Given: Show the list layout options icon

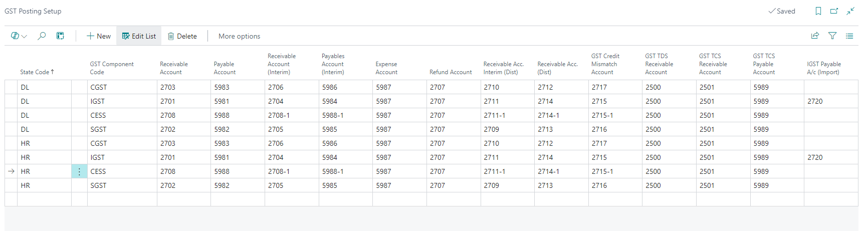Looking at the screenshot, I should [849, 36].
